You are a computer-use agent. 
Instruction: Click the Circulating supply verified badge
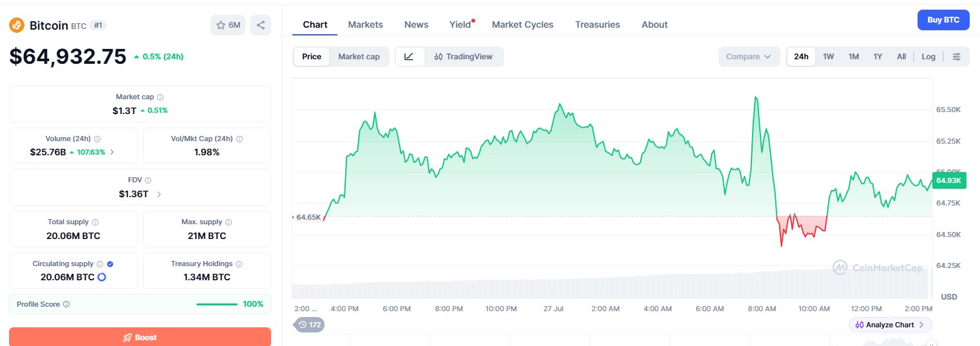(110, 264)
